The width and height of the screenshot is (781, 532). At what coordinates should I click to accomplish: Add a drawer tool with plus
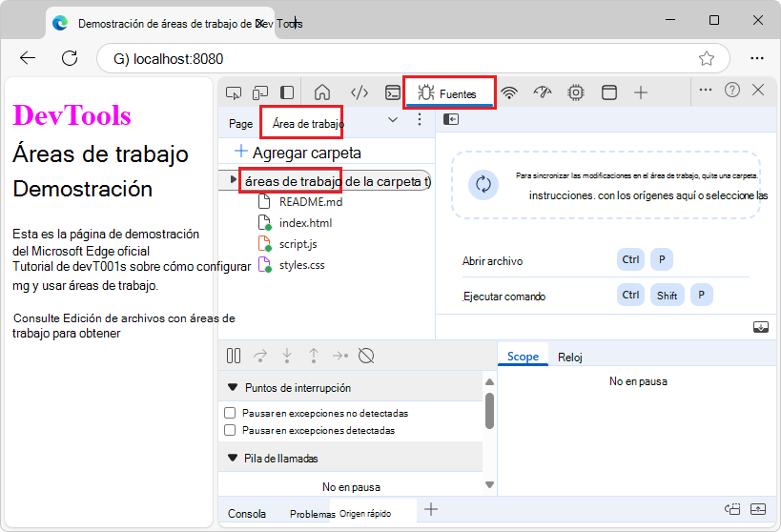point(431,509)
